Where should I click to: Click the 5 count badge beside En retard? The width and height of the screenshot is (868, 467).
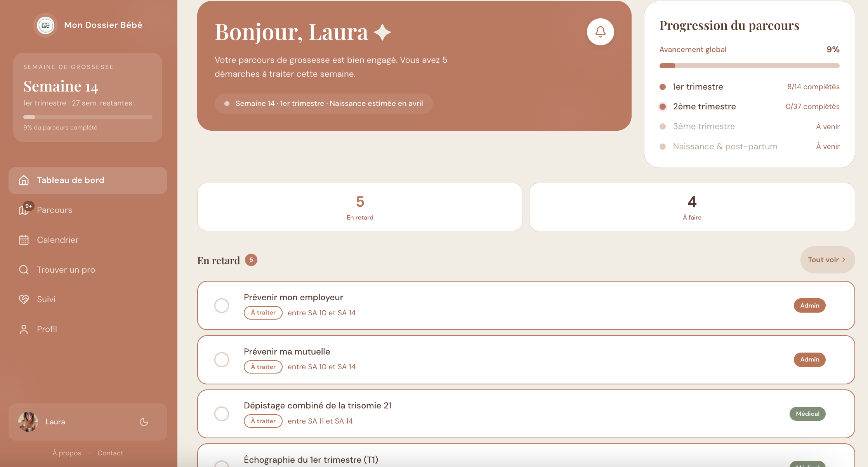coord(251,260)
